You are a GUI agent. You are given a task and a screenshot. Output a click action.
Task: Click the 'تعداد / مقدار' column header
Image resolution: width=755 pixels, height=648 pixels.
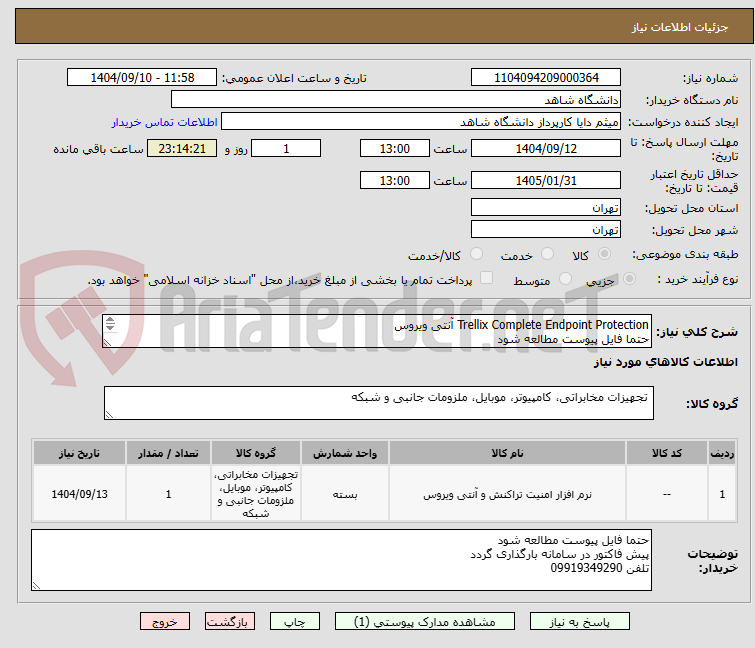click(x=168, y=453)
